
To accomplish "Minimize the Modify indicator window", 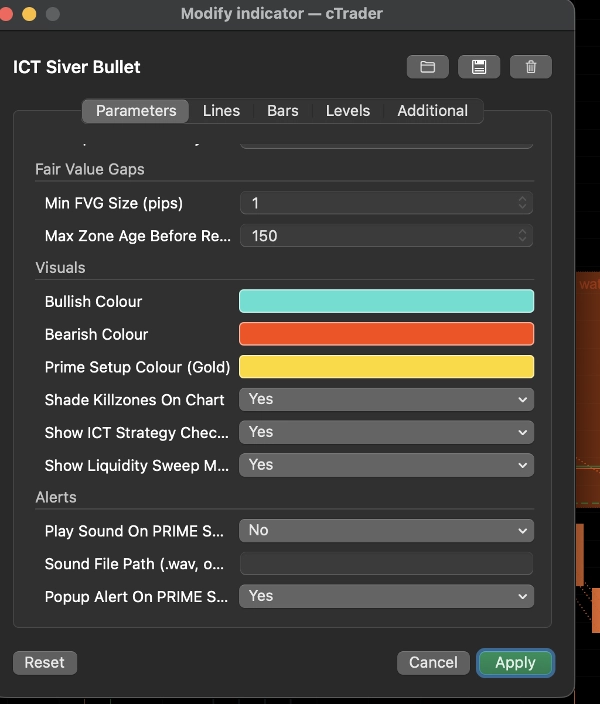I will point(29,14).
